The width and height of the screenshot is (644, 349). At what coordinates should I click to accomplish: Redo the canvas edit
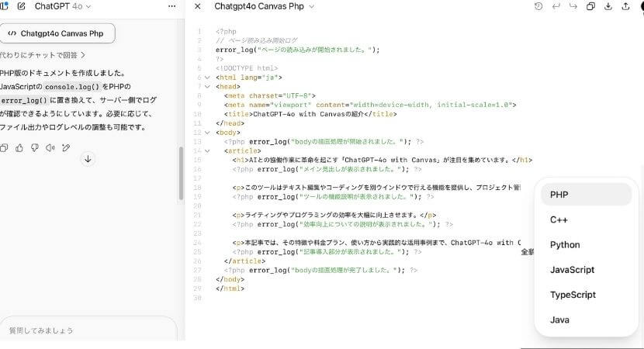click(573, 6)
